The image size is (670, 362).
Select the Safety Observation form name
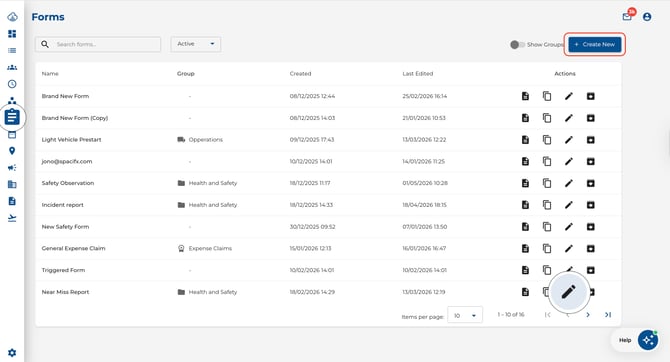point(68,183)
